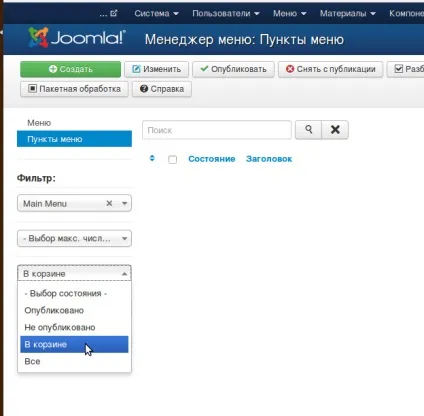
Task: Expand the Main Menu filter dropdown arrow
Action: click(124, 203)
